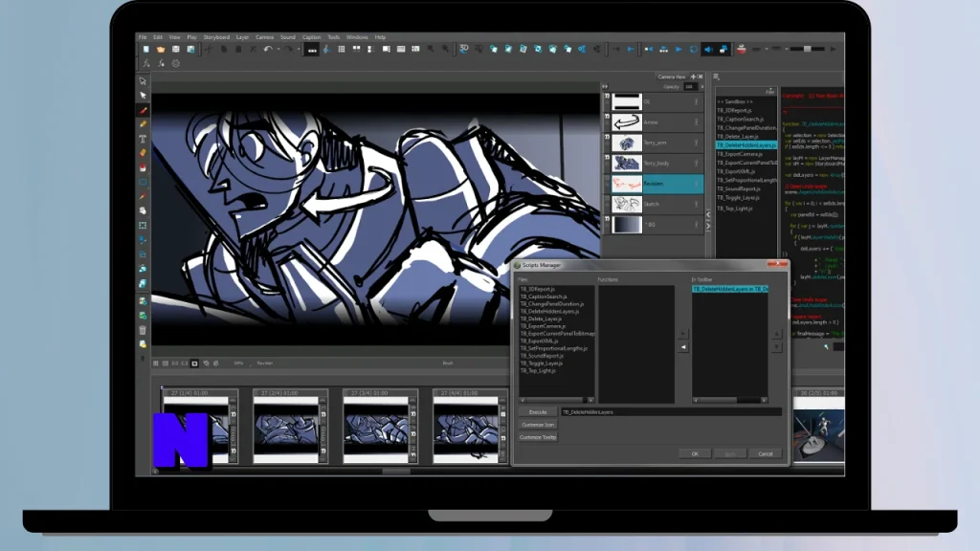Viewport: 980px width, 551px height.
Task: Toggle Sound playback speaker button
Action: click(x=709, y=49)
